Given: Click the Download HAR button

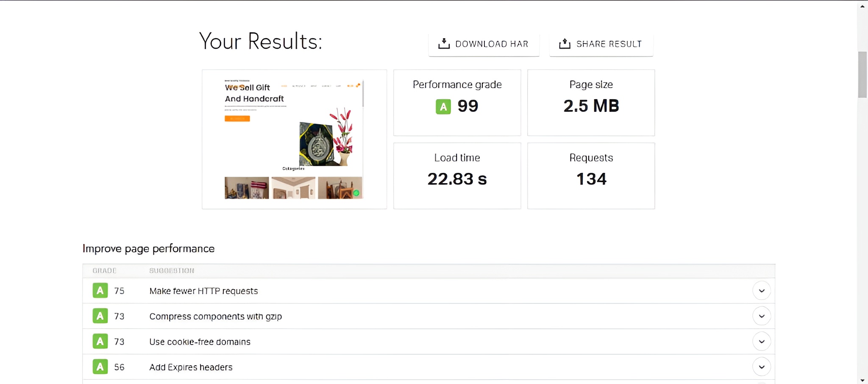Looking at the screenshot, I should click(484, 43).
